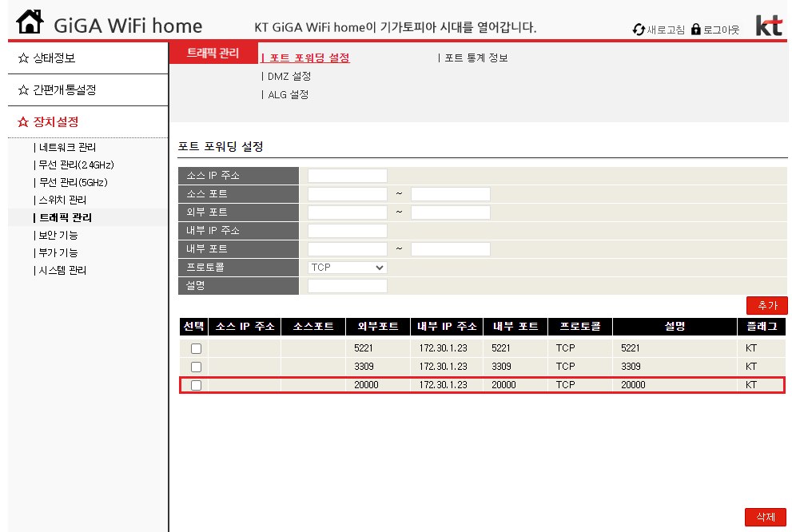Viewport: 792px width, 532px height.
Task: Click the red star icon beside 장치설정
Action: pos(23,122)
